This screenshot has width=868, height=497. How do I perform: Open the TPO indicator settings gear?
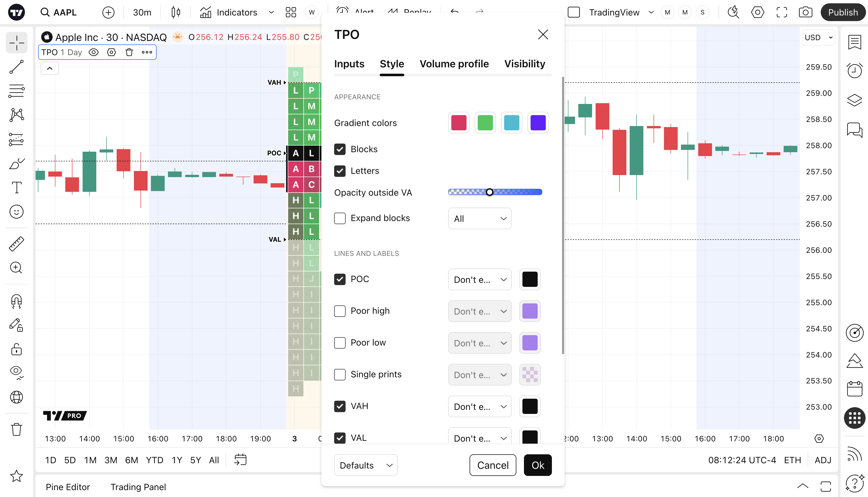click(x=111, y=52)
